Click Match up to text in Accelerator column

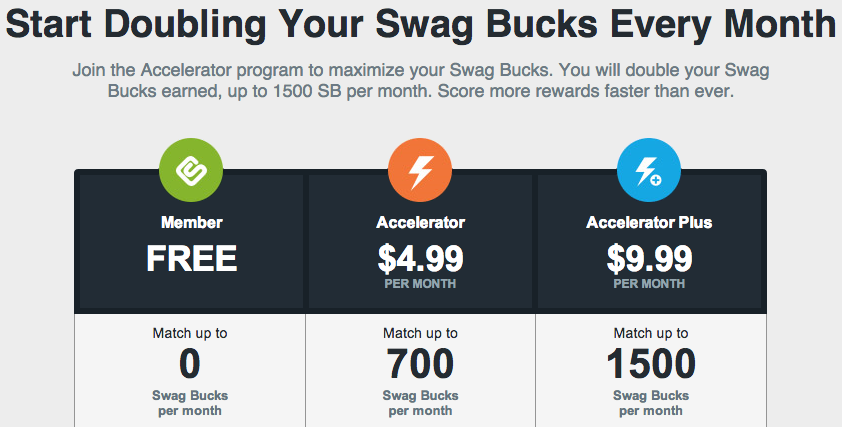420,333
